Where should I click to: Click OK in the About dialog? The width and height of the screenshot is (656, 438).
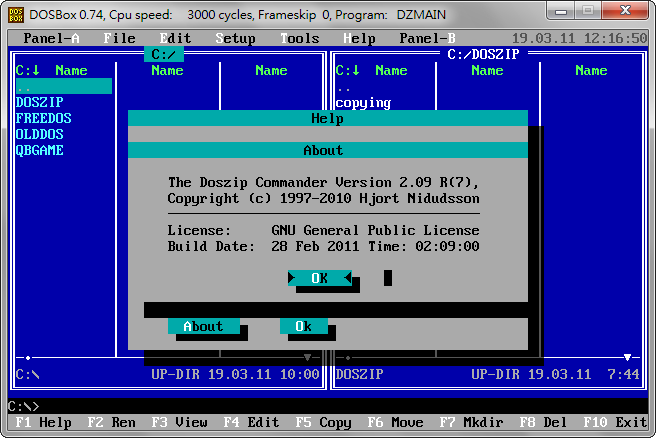(320, 278)
